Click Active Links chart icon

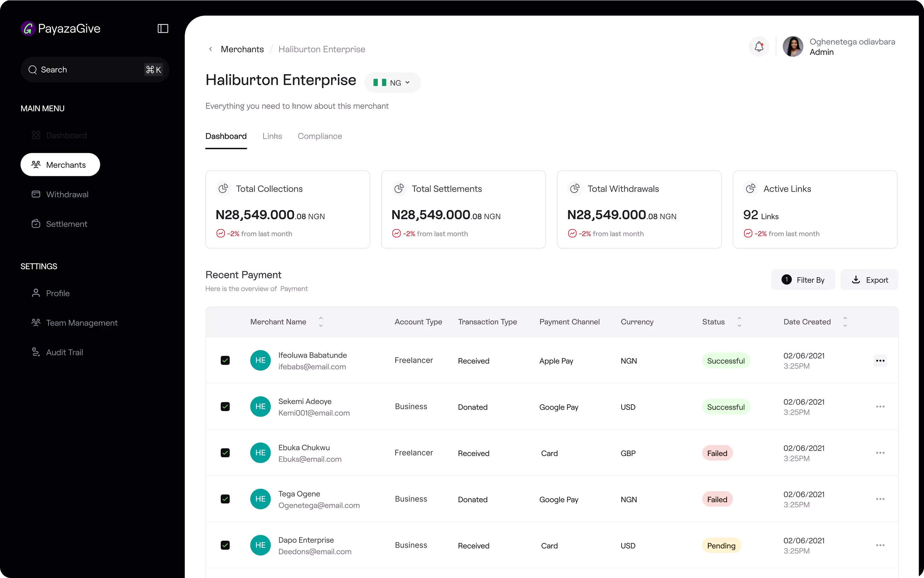(751, 188)
